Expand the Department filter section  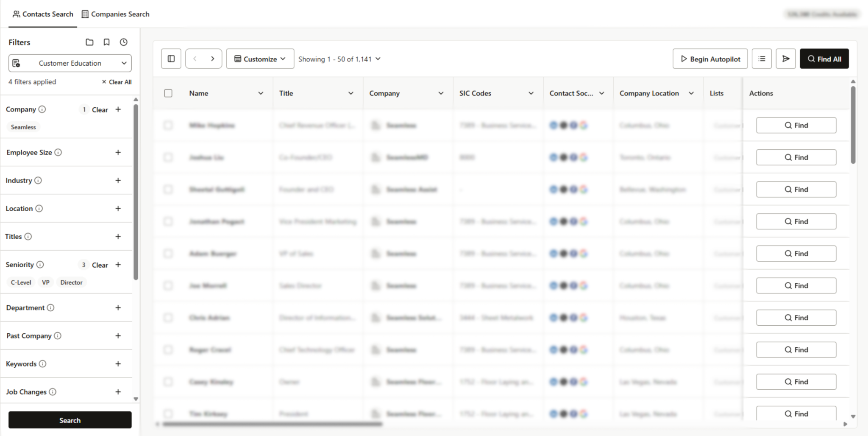click(118, 307)
